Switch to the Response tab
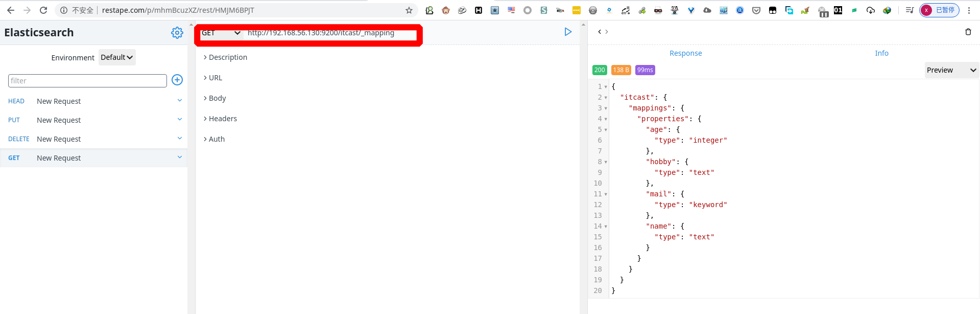The width and height of the screenshot is (980, 314). [685, 53]
